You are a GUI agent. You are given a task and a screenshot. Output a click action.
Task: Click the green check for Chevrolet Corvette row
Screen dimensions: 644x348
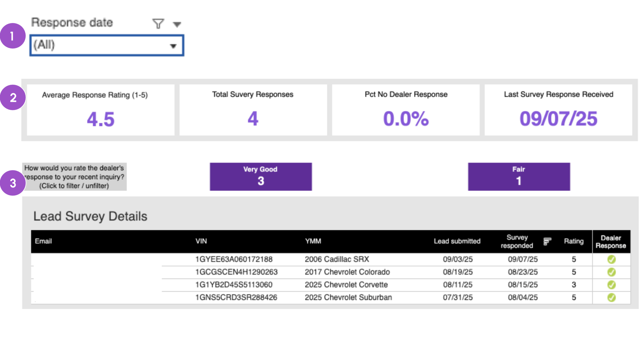[x=611, y=285]
